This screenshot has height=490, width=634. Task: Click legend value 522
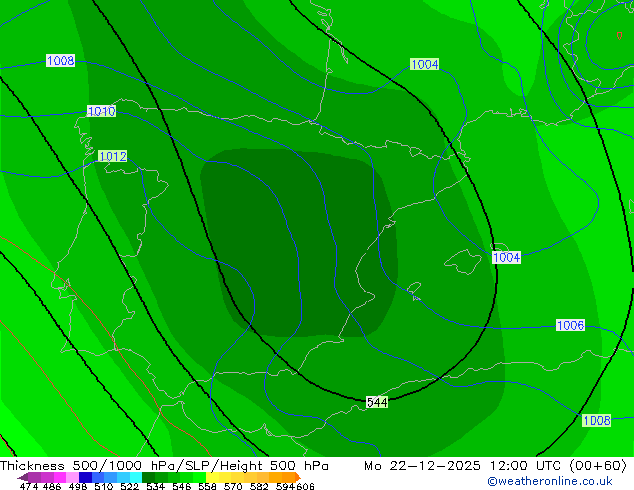pos(129,486)
